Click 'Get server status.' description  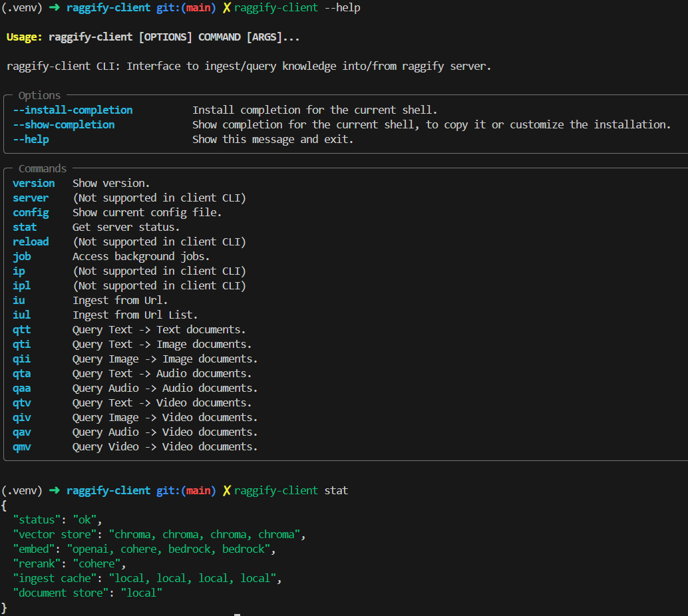pos(126,228)
